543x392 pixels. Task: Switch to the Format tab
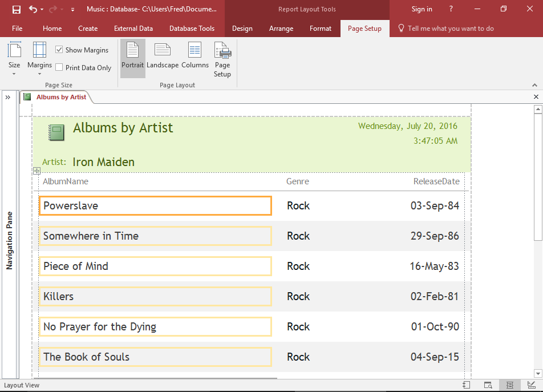(x=321, y=29)
